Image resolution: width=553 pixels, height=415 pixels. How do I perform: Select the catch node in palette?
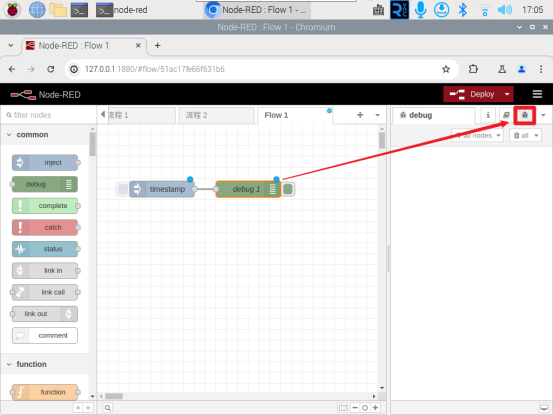point(45,227)
